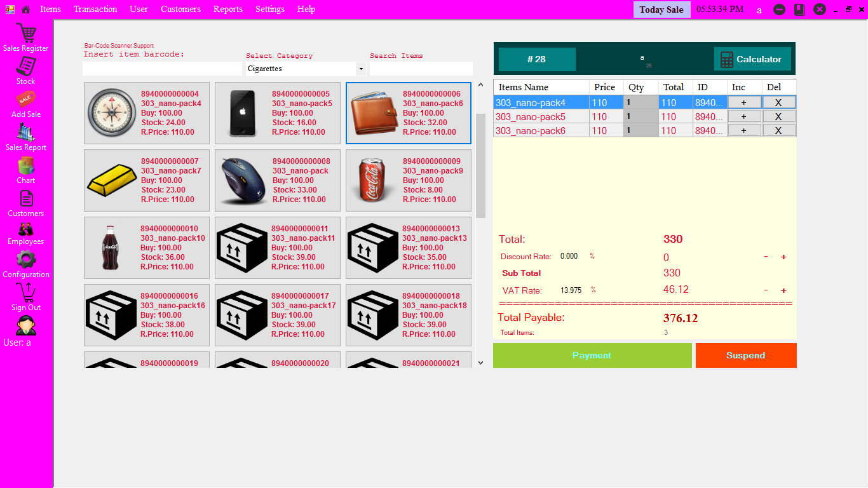Open the Calculator in the cart header

point(752,58)
